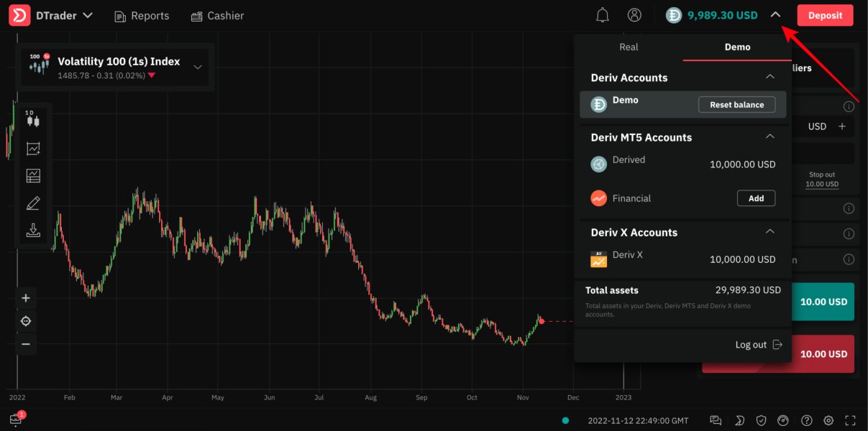Viewport: 868px width, 431px height.
Task: Click the '2023' label on the time axis
Action: click(623, 397)
